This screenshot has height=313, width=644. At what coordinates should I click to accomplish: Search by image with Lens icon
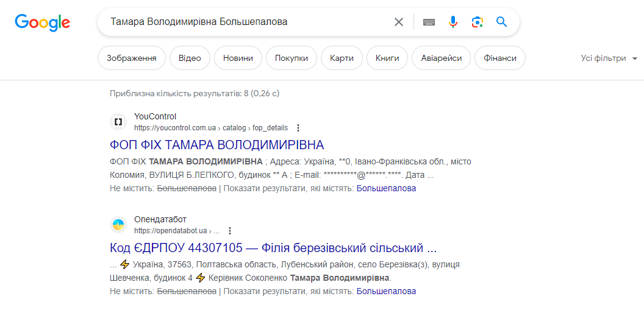coord(478,22)
